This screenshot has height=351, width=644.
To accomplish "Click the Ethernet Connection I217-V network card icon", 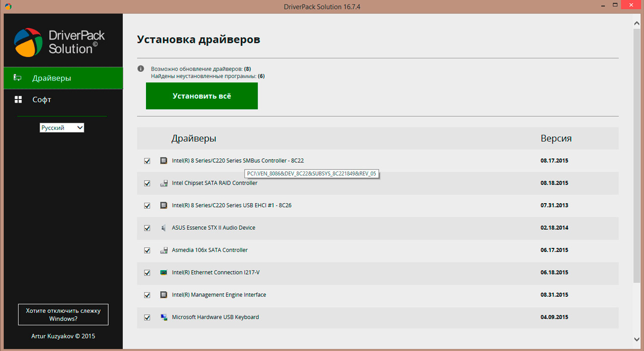I will coord(164,273).
